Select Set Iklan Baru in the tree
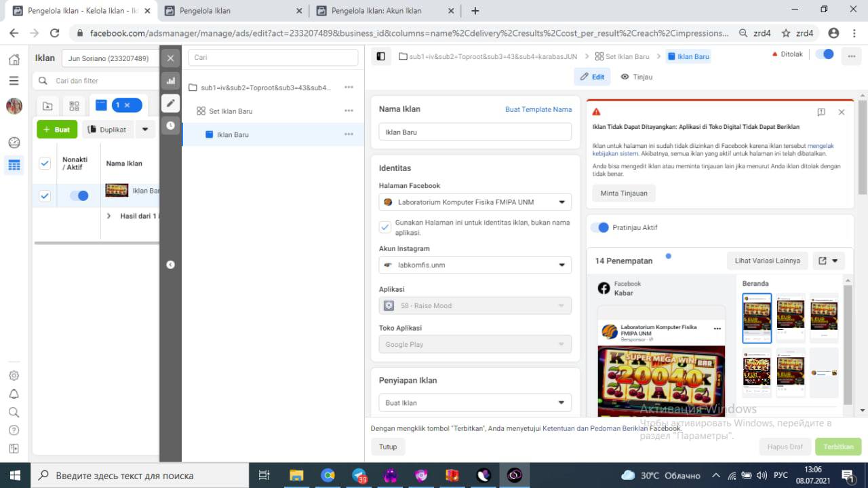Viewport: 868px width, 488px height. coord(231,111)
